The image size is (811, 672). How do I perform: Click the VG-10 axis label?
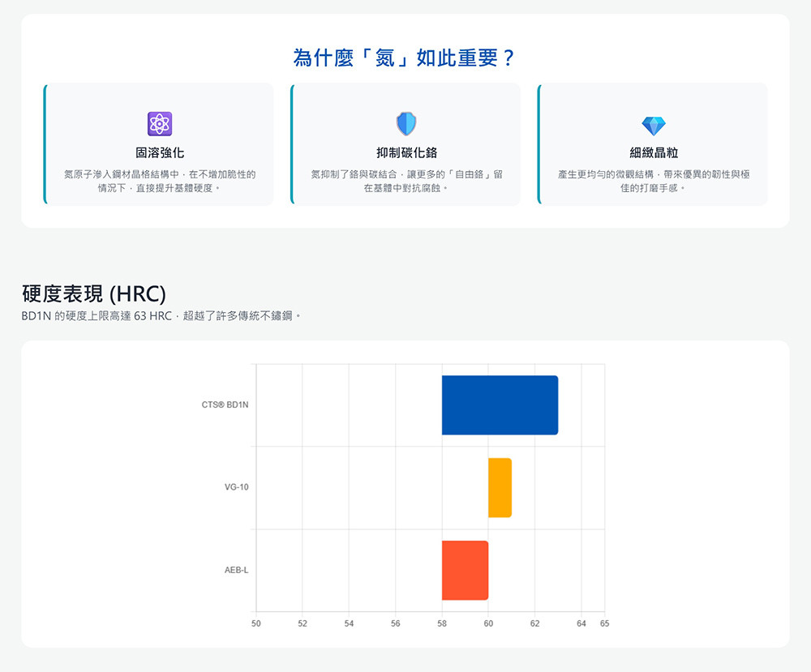236,487
